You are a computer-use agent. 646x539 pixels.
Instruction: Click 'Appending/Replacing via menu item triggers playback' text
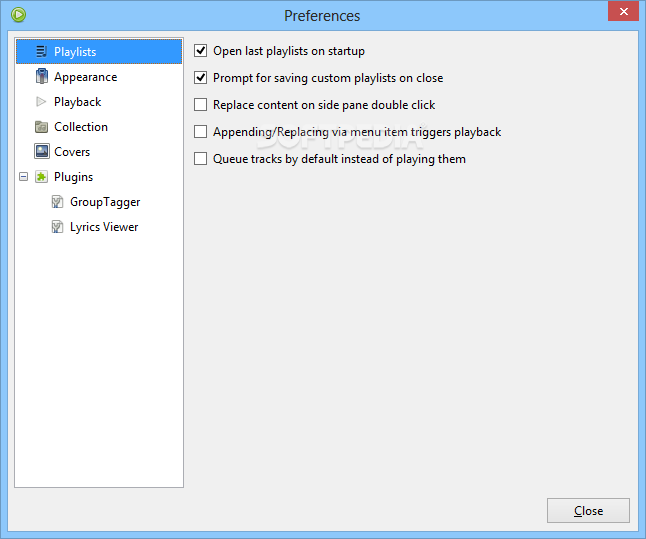click(357, 132)
